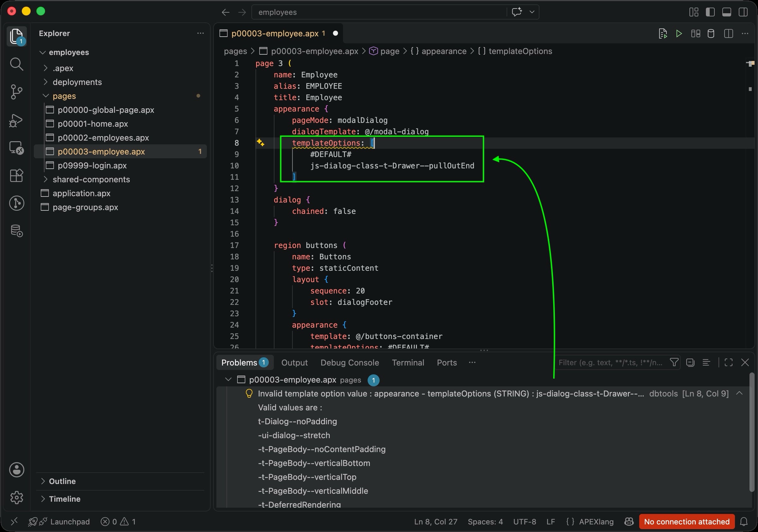Click the run script file icon
Screen dimensions: 758x532
click(663, 33)
